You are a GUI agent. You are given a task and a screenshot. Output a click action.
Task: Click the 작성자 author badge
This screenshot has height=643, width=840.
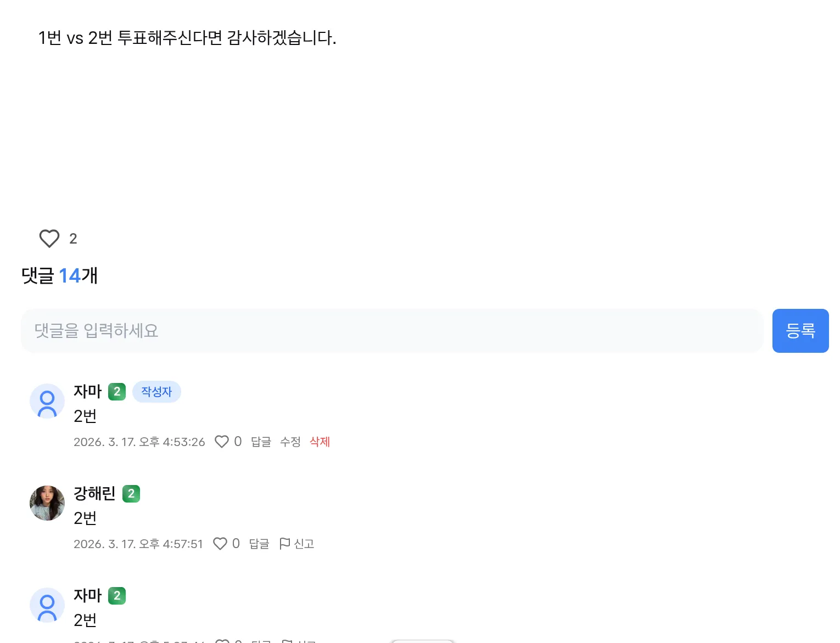click(156, 392)
